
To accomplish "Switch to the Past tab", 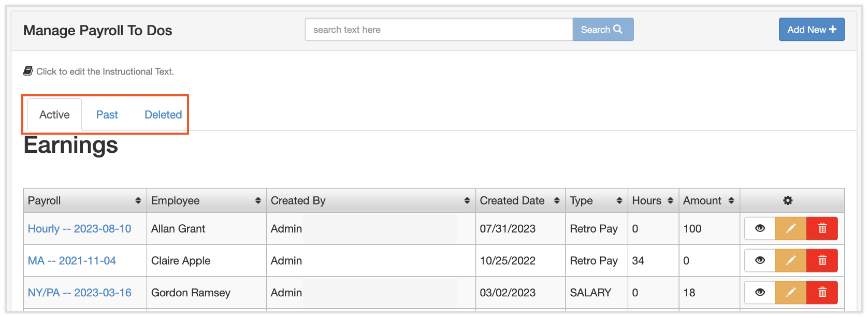I will pyautogui.click(x=107, y=114).
